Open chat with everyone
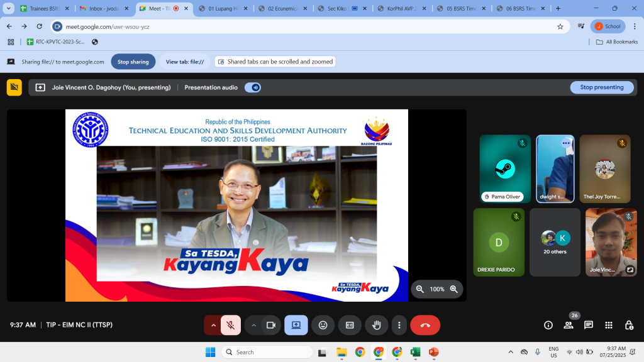 click(x=589, y=325)
